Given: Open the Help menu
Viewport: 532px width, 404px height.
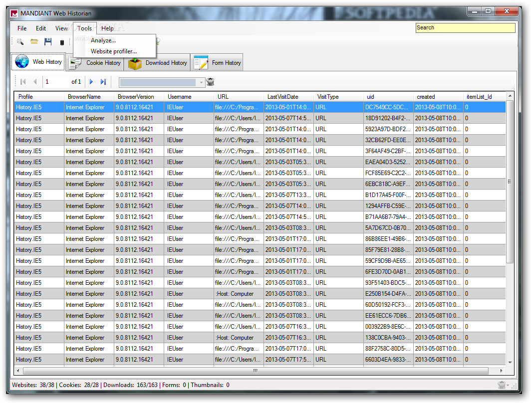Looking at the screenshot, I should tap(108, 28).
